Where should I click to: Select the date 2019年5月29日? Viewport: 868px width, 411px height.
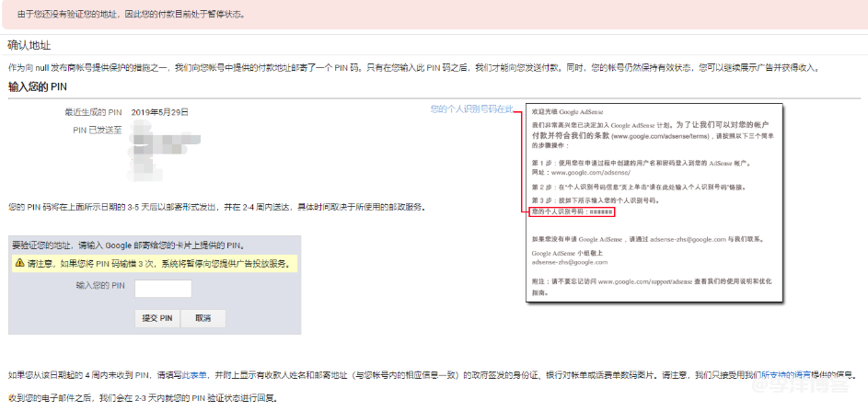coord(160,112)
